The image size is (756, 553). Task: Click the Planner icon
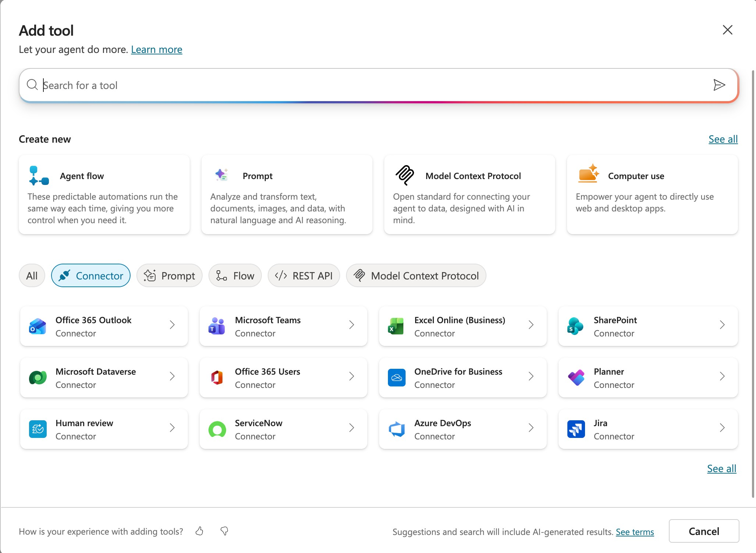coord(576,378)
